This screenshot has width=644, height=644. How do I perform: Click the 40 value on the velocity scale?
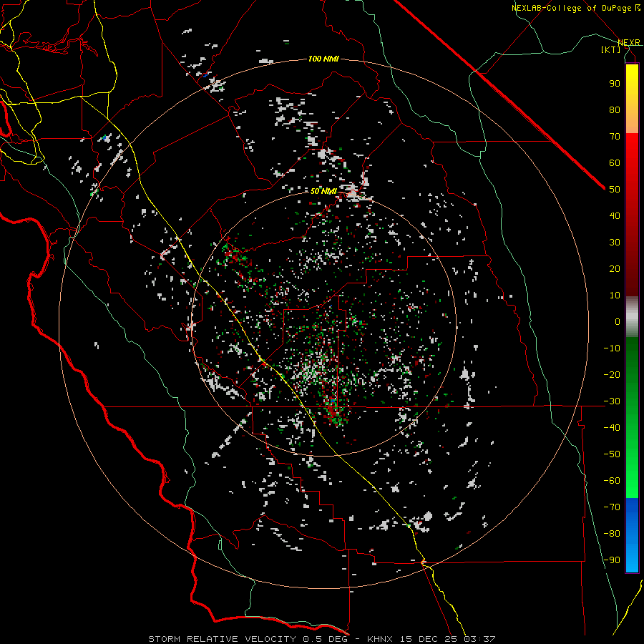(x=615, y=215)
